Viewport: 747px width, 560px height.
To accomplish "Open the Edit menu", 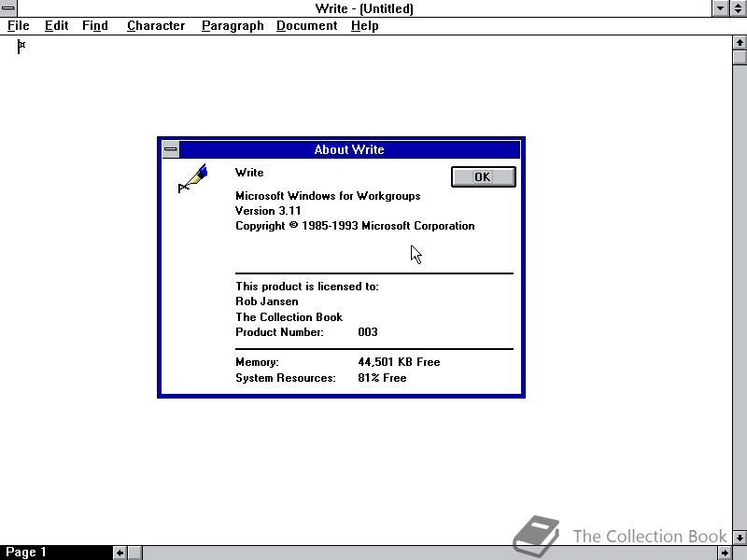I will pos(56,26).
